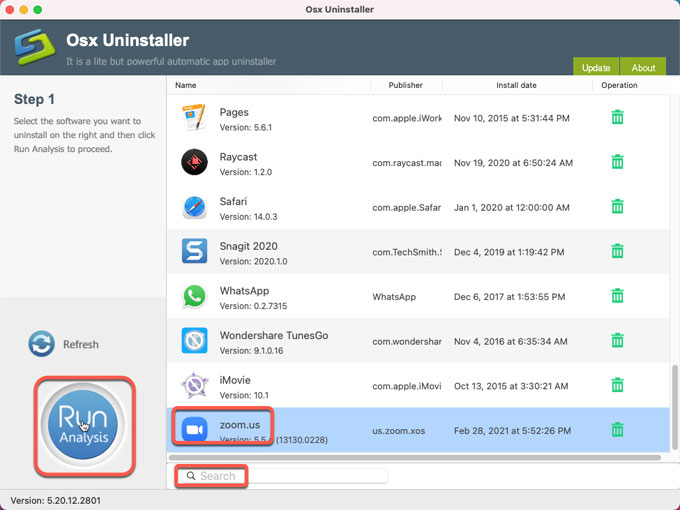Click Version: 9.1.0.16 under Wondershare TunesGo
Viewport: 680px width, 510px height.
[252, 350]
